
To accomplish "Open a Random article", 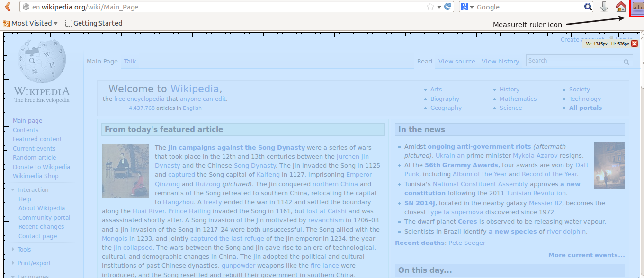I will pyautogui.click(x=34, y=158).
